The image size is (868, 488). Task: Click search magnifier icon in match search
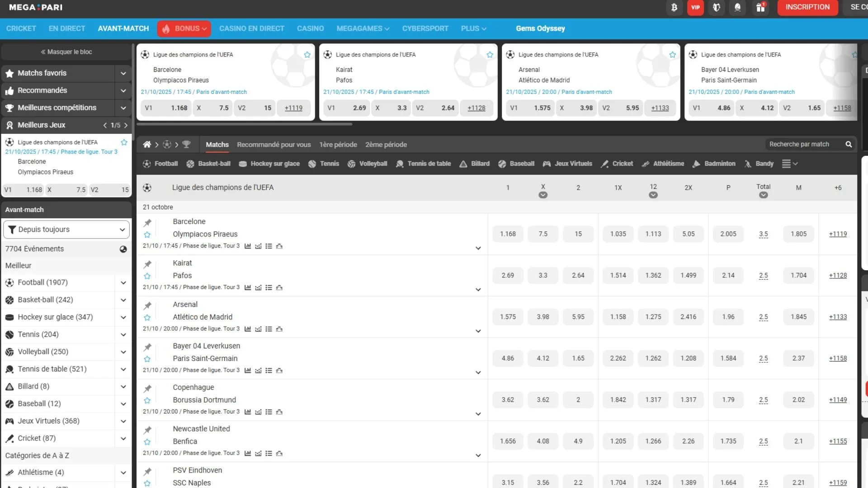pos(849,145)
